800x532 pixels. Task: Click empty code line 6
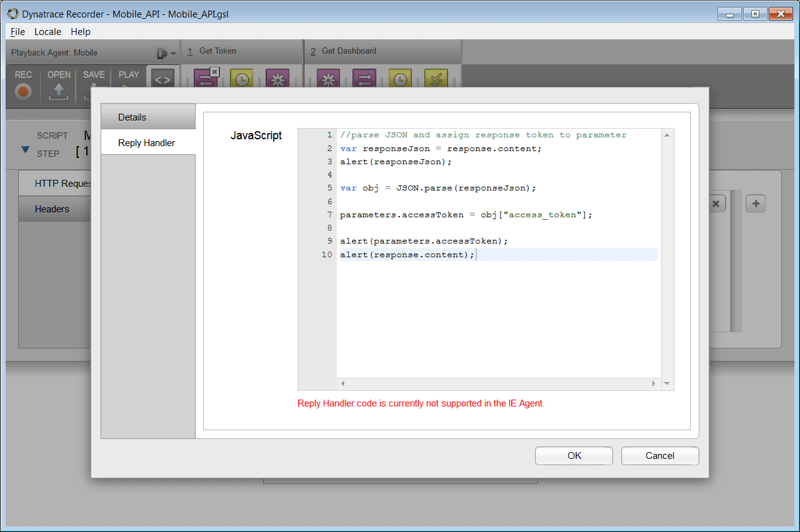tap(498, 201)
